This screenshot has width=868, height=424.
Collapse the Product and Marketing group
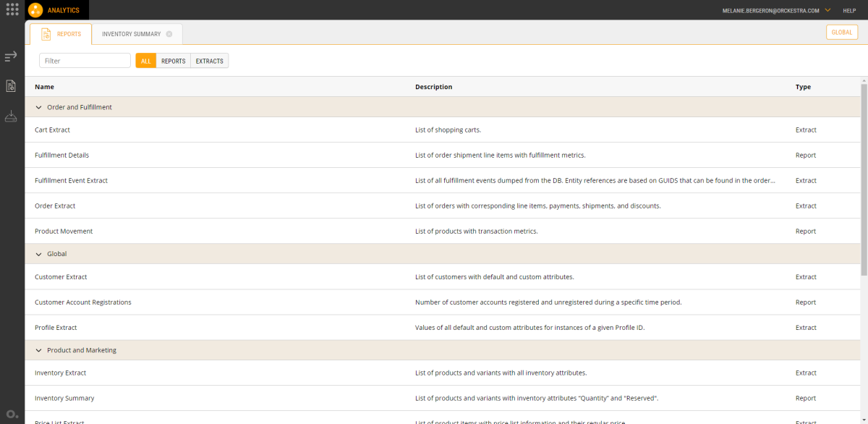[x=39, y=350]
